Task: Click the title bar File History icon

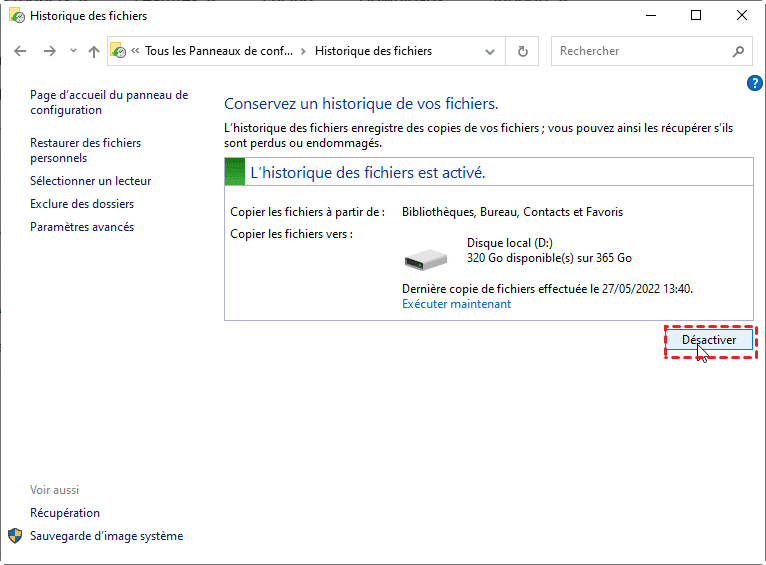Action: 17,16
